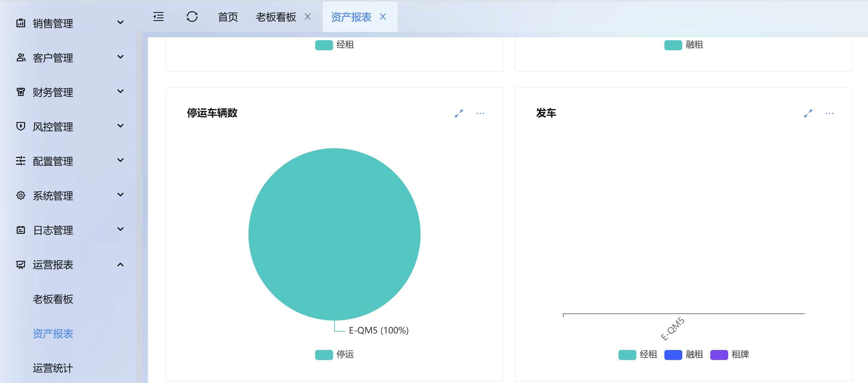Image resolution: width=868 pixels, height=383 pixels.
Task: Toggle the 停运 legend in pie chart
Action: (335, 355)
